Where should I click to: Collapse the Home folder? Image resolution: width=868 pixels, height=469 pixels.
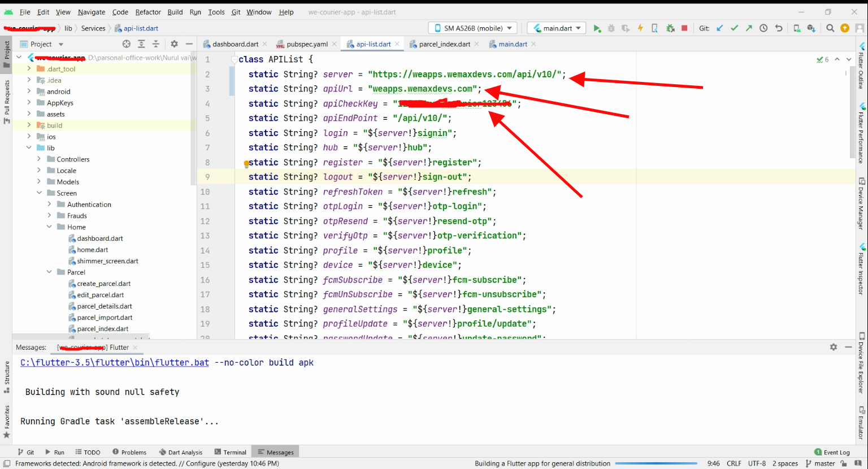tap(49, 227)
